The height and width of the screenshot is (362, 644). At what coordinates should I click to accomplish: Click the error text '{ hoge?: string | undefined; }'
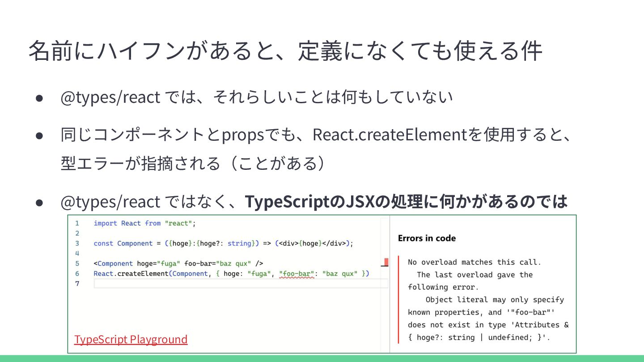(479, 337)
